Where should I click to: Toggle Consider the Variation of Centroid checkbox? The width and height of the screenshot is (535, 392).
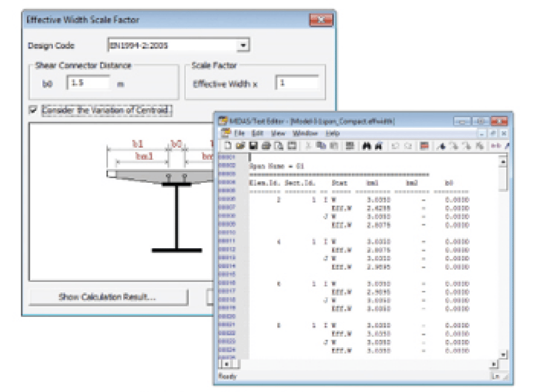coord(33,110)
